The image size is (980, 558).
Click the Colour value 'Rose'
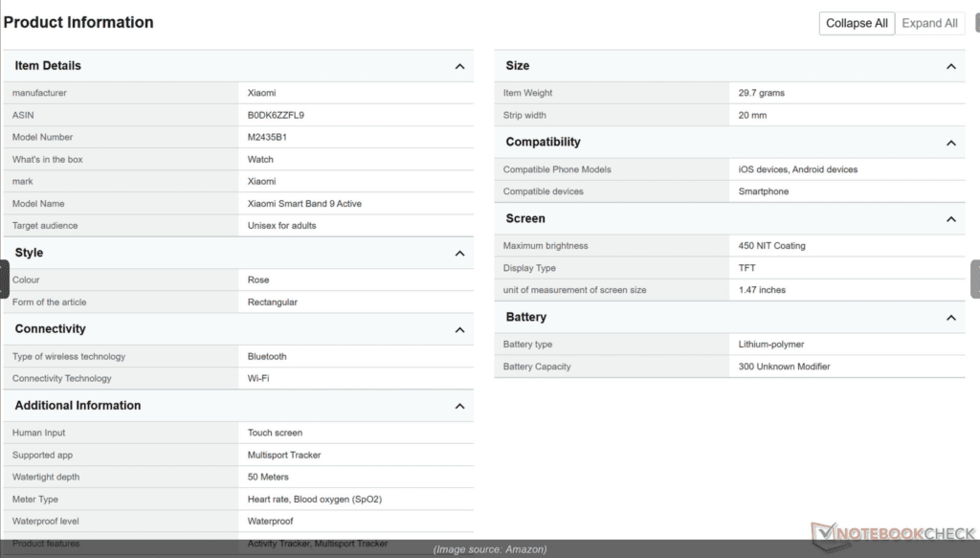(x=258, y=279)
